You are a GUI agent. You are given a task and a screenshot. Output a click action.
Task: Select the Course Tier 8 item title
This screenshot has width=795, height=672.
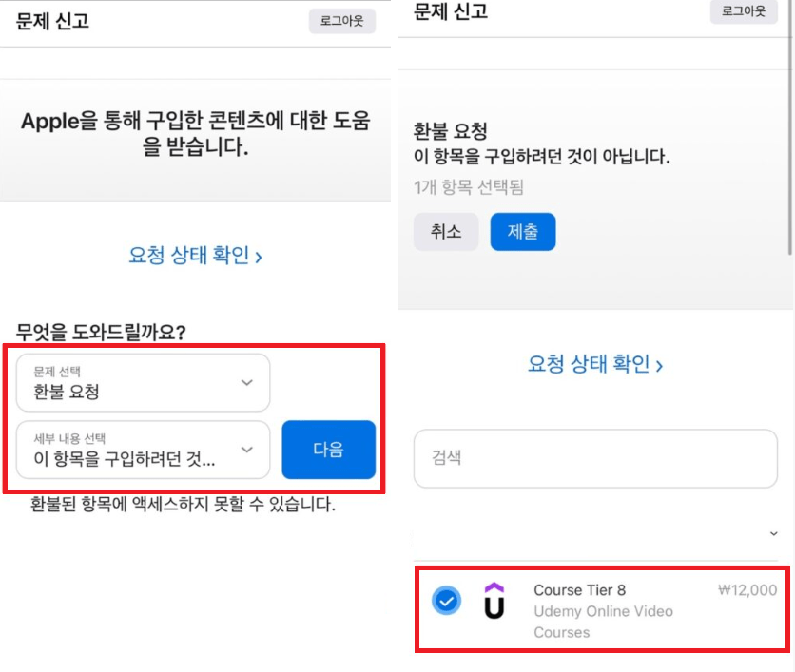pyautogui.click(x=580, y=590)
